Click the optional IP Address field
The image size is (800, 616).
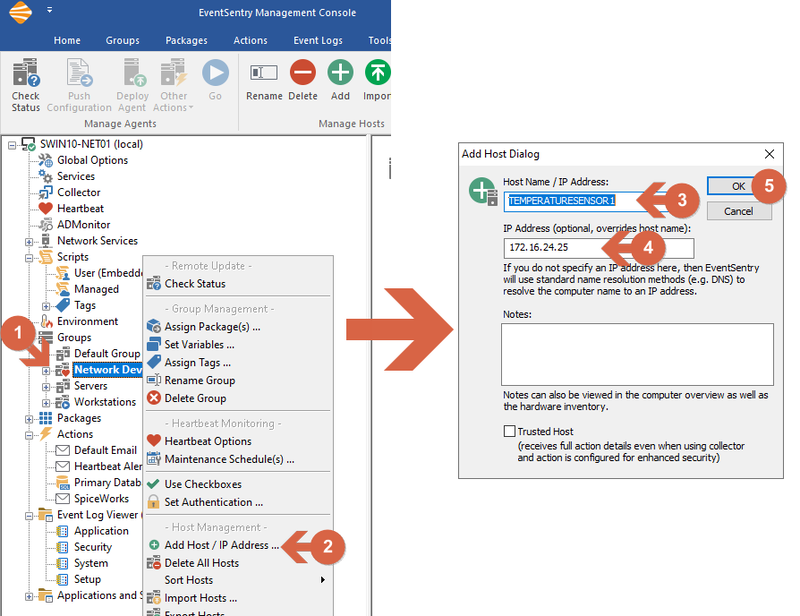[x=598, y=248]
